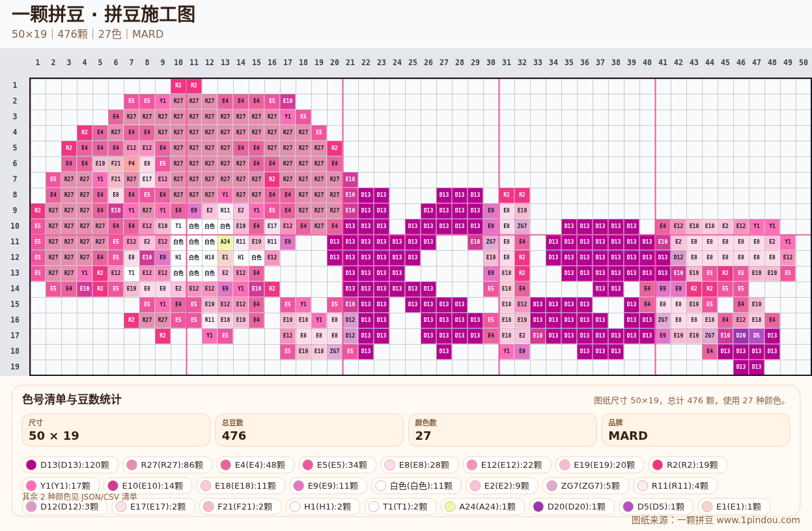Click row header number 7

tap(14, 179)
